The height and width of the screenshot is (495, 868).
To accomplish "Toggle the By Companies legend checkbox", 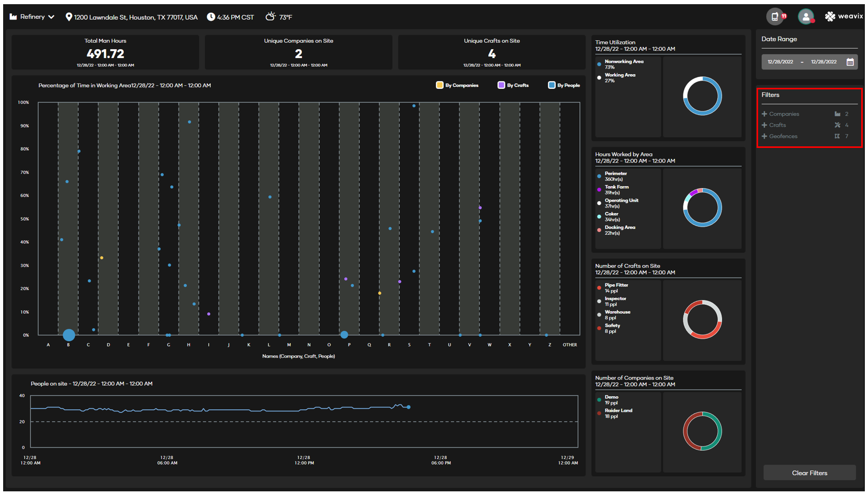I will point(439,85).
